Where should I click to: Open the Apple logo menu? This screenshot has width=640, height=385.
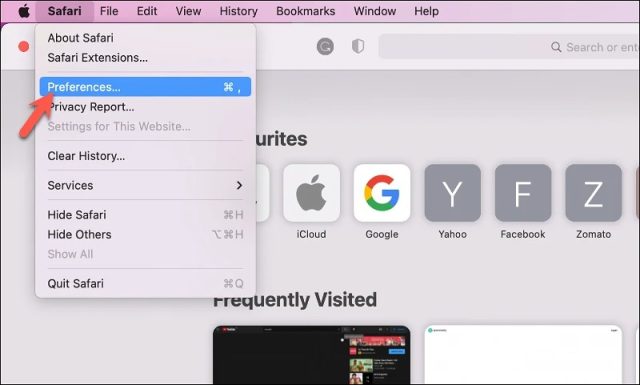click(24, 11)
